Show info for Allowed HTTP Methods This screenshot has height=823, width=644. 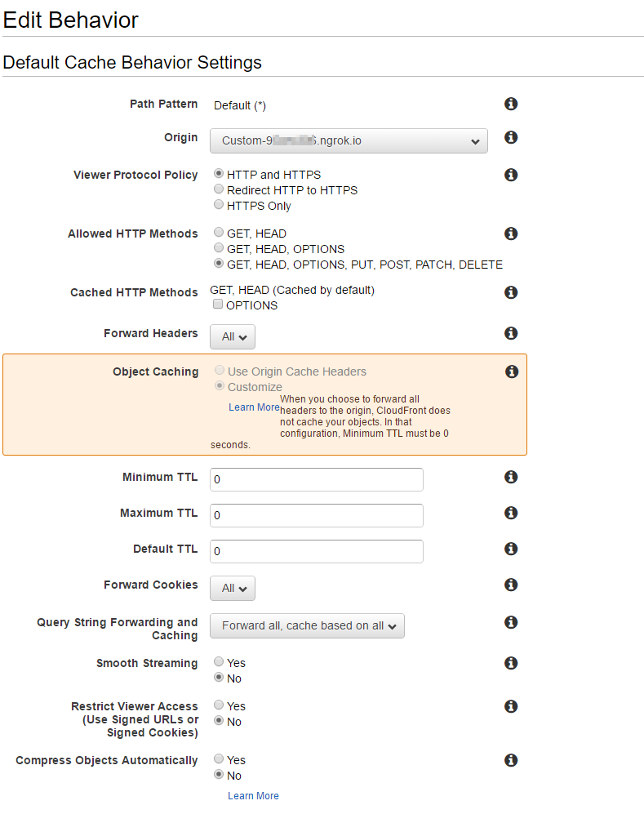pyautogui.click(x=511, y=234)
